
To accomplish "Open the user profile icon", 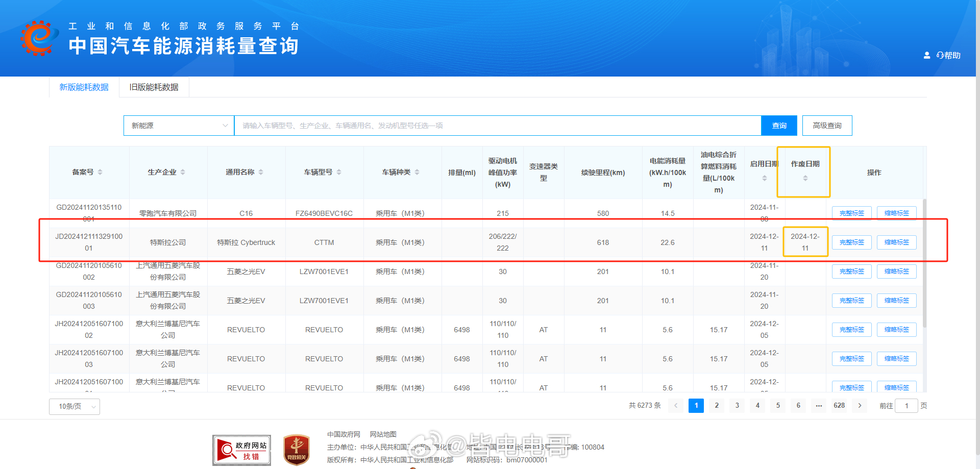I will pos(926,55).
